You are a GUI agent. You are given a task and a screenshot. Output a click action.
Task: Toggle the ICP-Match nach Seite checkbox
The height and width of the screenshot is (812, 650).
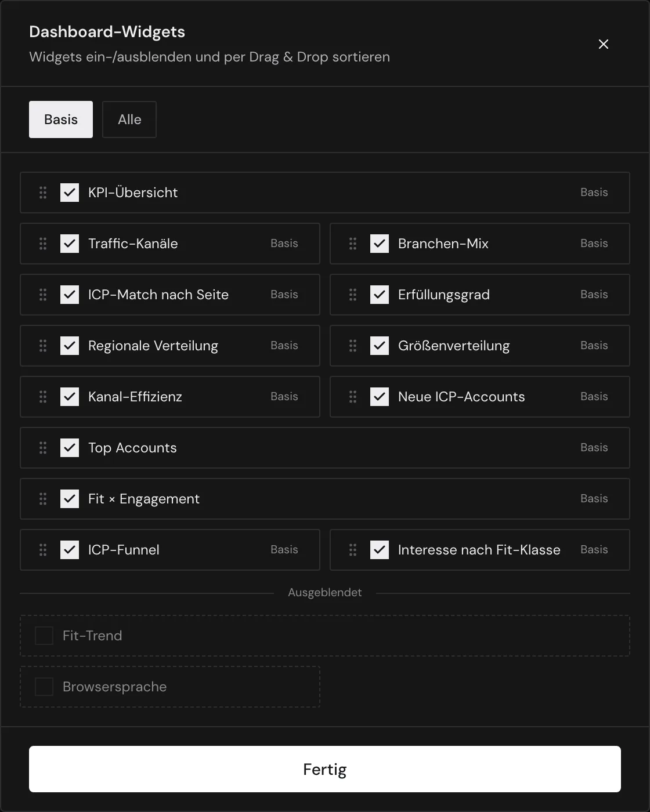(x=70, y=295)
